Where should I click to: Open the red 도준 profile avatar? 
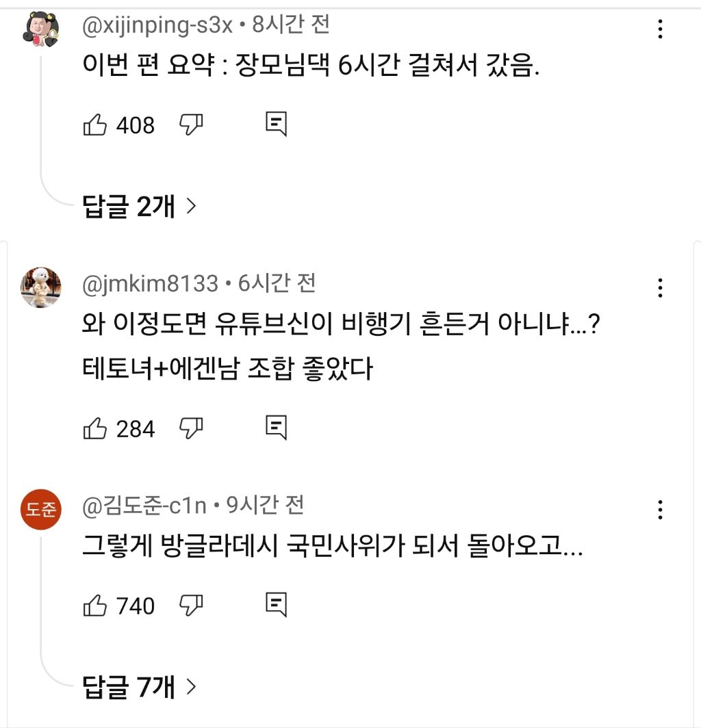(42, 510)
